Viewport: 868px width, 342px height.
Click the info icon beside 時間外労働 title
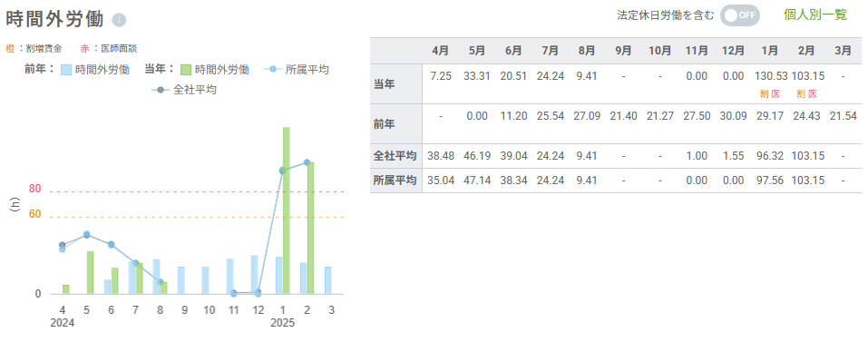pyautogui.click(x=119, y=20)
